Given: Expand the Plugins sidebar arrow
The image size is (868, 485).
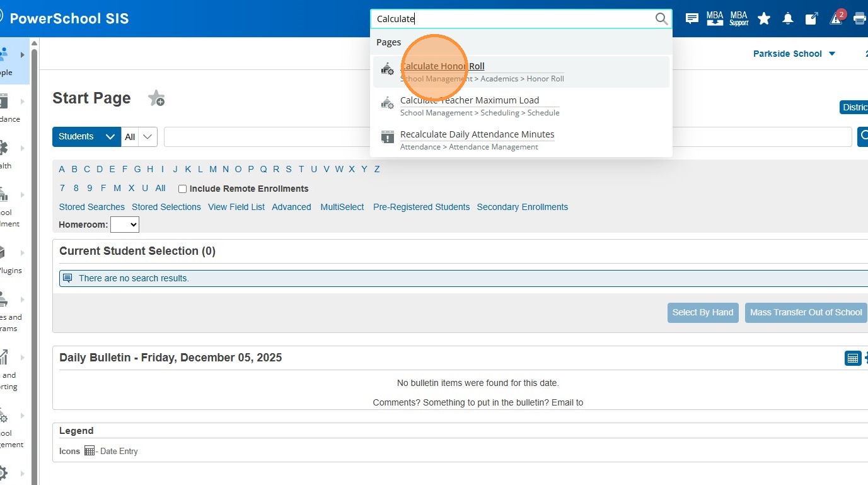Looking at the screenshot, I should [x=23, y=253].
